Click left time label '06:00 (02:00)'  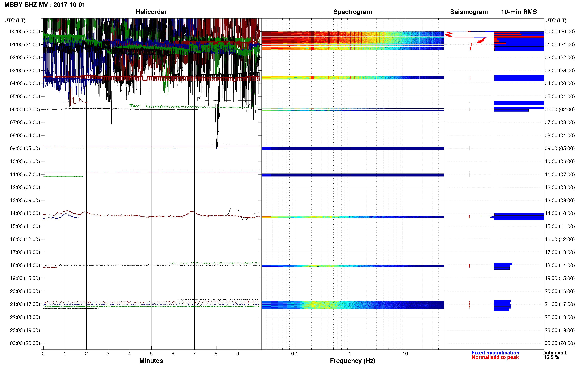click(x=25, y=110)
